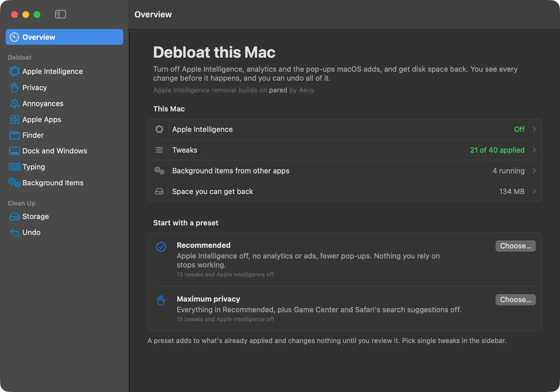Switch to Apple Apps section
Screen dimensions: 560x392
(x=64, y=120)
